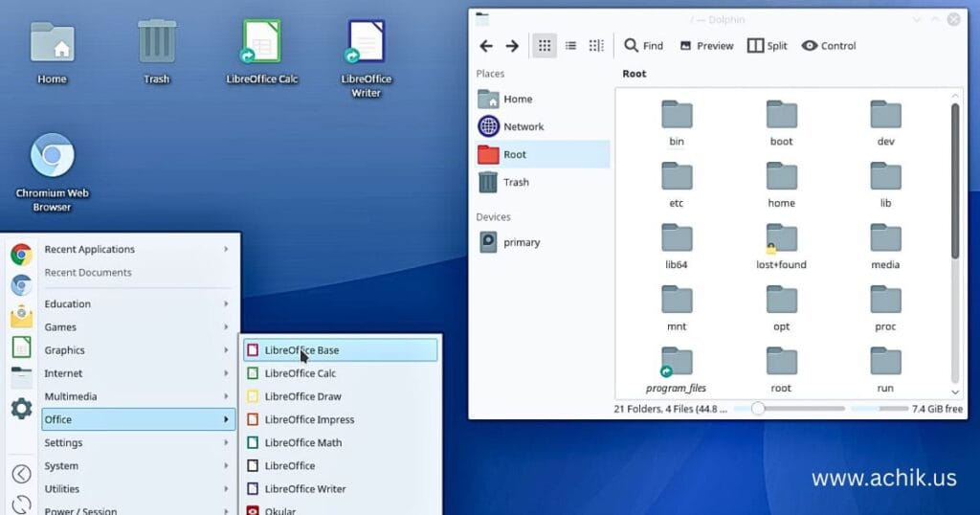This screenshot has height=515, width=980.
Task: Open Chromium favorite in menu sidebar
Action: click(21, 285)
